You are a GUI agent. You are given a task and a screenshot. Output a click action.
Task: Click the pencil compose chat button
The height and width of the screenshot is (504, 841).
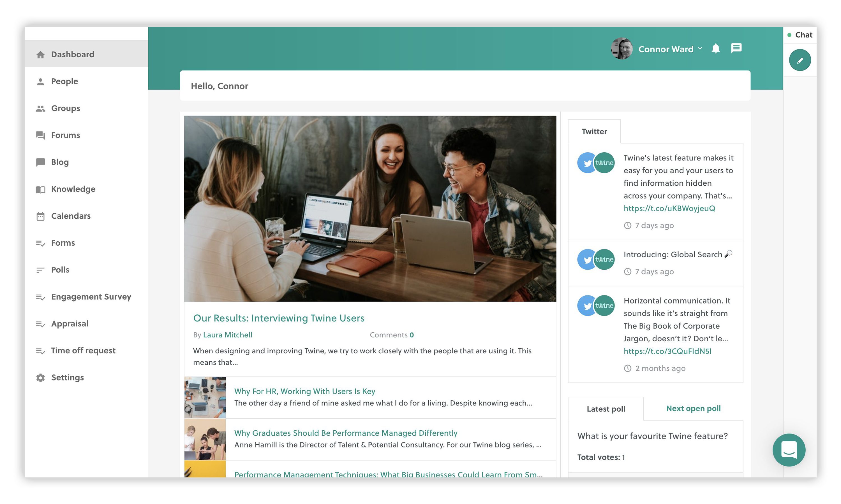click(800, 60)
